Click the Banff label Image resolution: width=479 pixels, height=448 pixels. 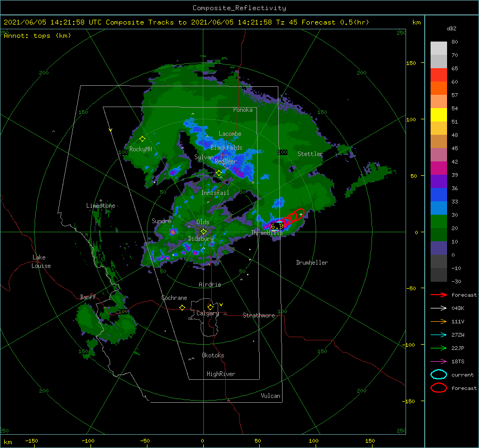coord(88,297)
